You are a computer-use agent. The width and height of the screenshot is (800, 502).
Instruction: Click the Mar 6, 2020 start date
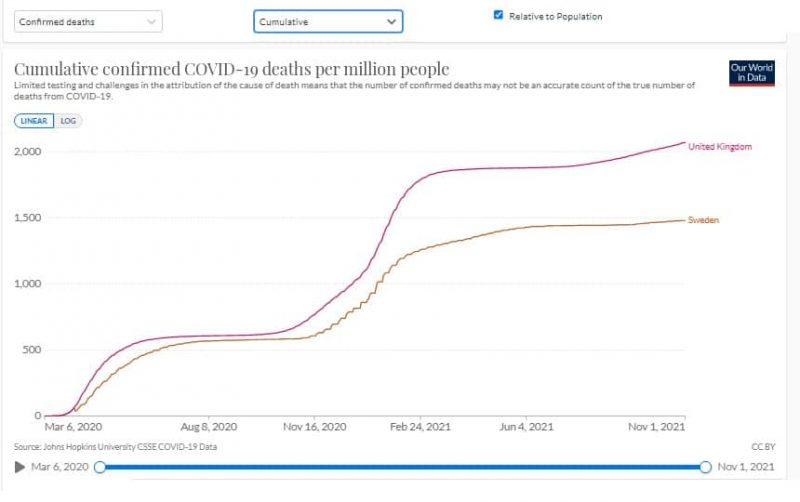pos(58,467)
